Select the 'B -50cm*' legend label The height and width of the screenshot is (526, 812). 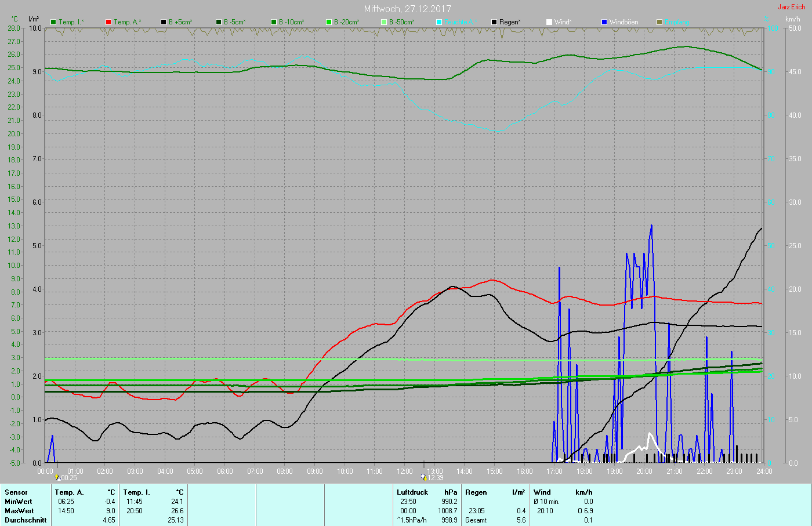[402, 22]
